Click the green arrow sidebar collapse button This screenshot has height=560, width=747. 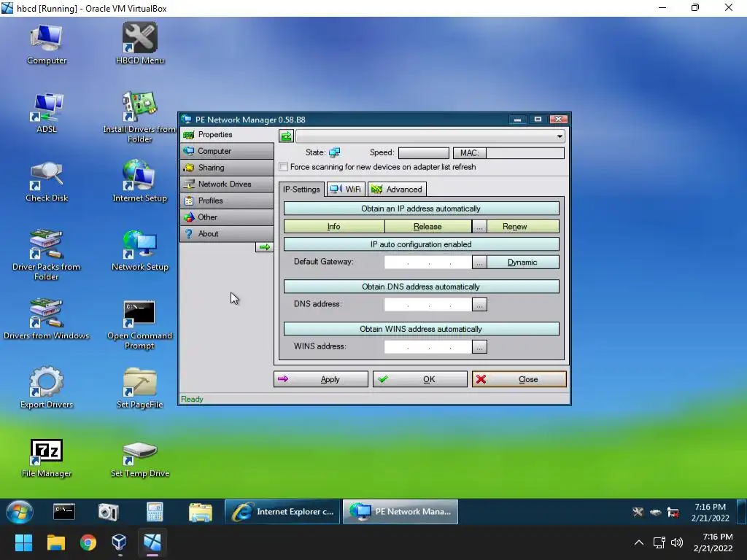pos(264,246)
